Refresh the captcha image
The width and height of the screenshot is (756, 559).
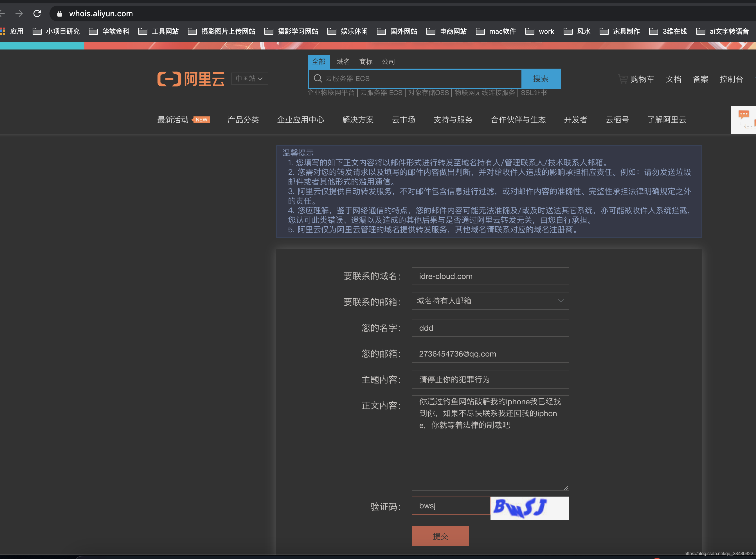click(x=530, y=508)
